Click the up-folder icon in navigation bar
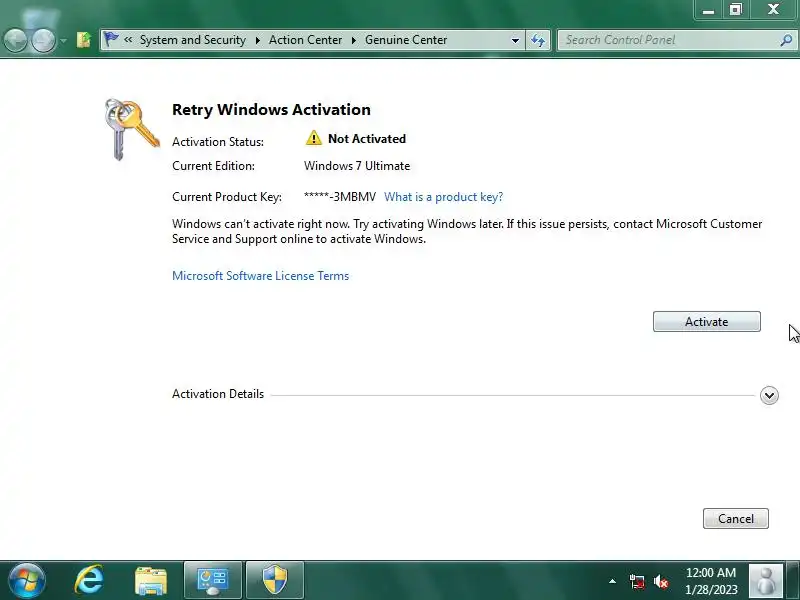This screenshot has width=800, height=600. point(84,40)
